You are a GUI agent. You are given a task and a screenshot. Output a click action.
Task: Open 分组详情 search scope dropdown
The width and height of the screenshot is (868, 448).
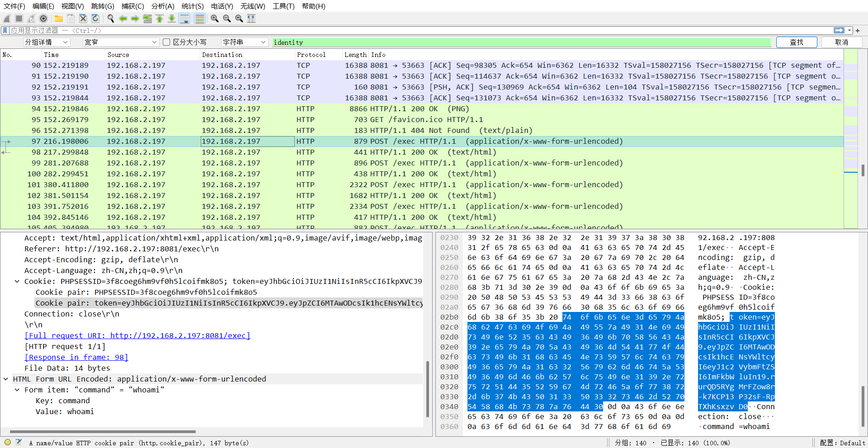point(47,42)
